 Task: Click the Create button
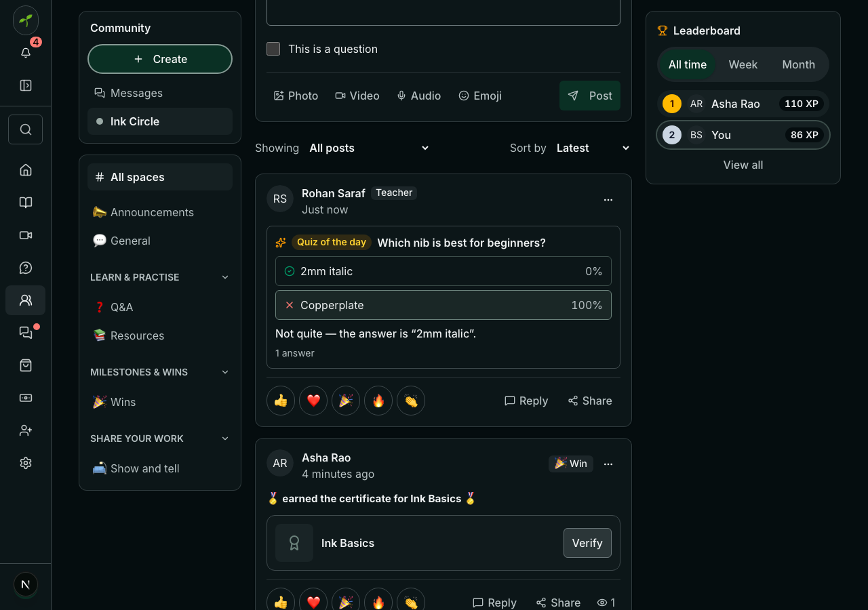click(x=160, y=59)
